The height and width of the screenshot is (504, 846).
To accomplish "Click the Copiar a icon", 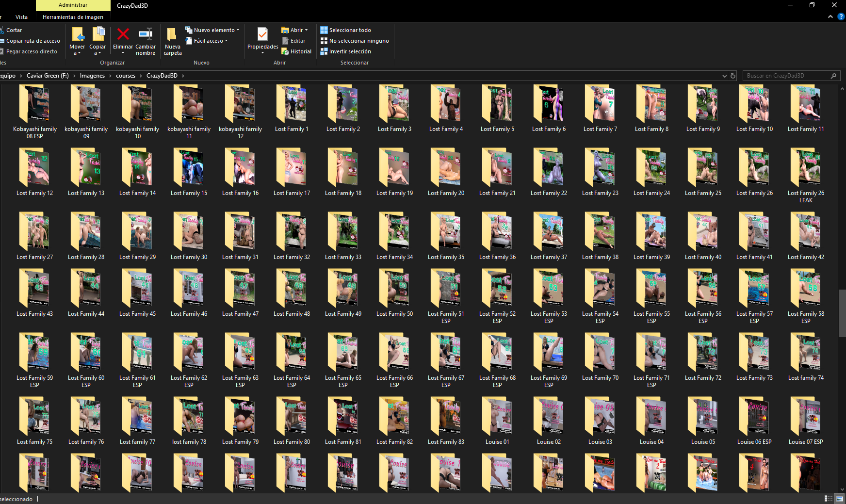I will (x=98, y=34).
